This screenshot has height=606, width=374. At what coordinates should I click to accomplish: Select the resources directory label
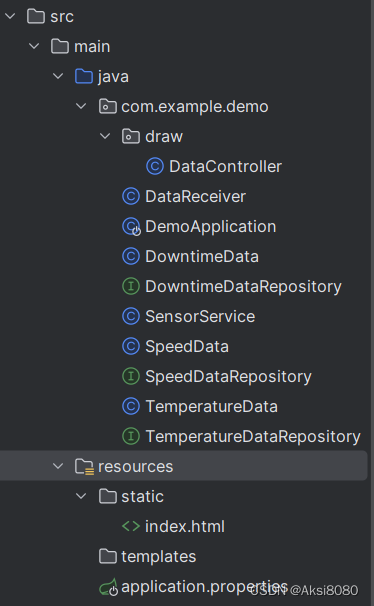click(136, 466)
